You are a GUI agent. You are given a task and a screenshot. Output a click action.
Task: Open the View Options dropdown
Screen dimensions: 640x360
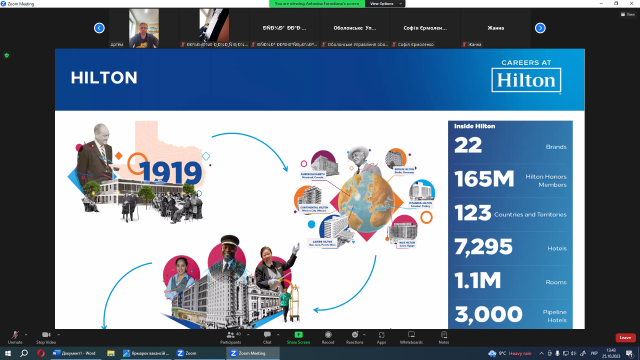tap(384, 4)
